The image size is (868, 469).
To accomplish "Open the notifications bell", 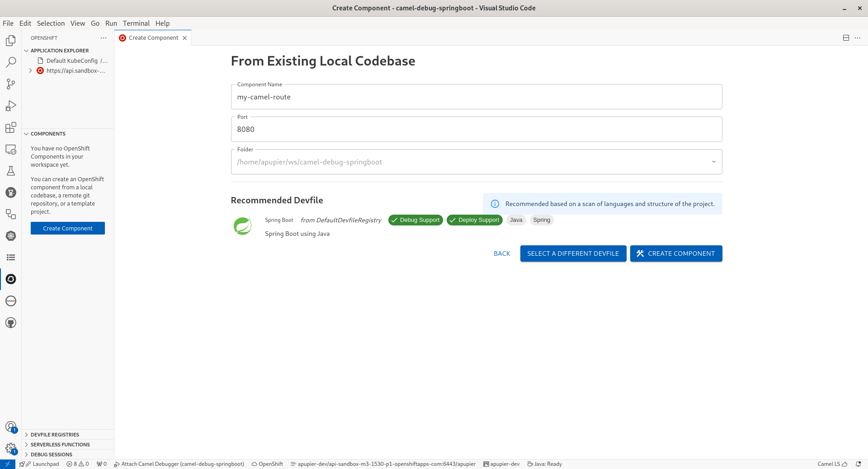I will pyautogui.click(x=859, y=464).
